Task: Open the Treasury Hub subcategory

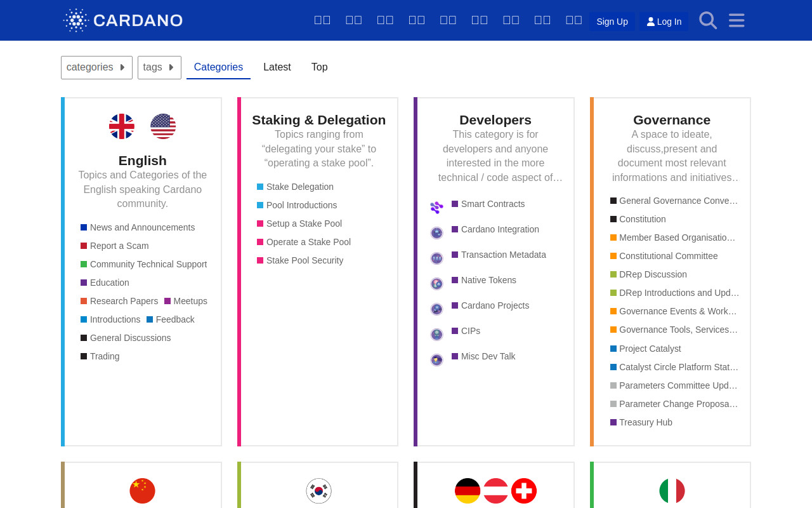Action: 641,422
